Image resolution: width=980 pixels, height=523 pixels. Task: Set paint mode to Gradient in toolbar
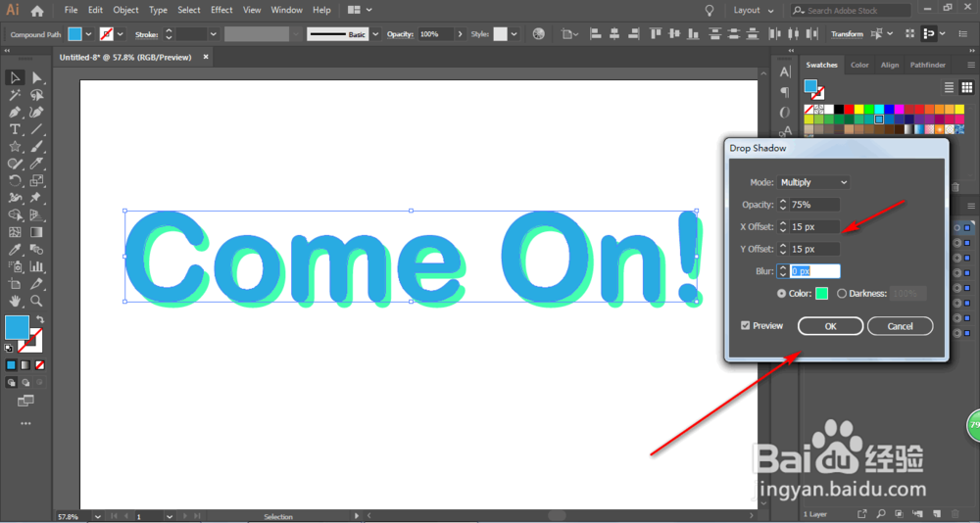25,365
